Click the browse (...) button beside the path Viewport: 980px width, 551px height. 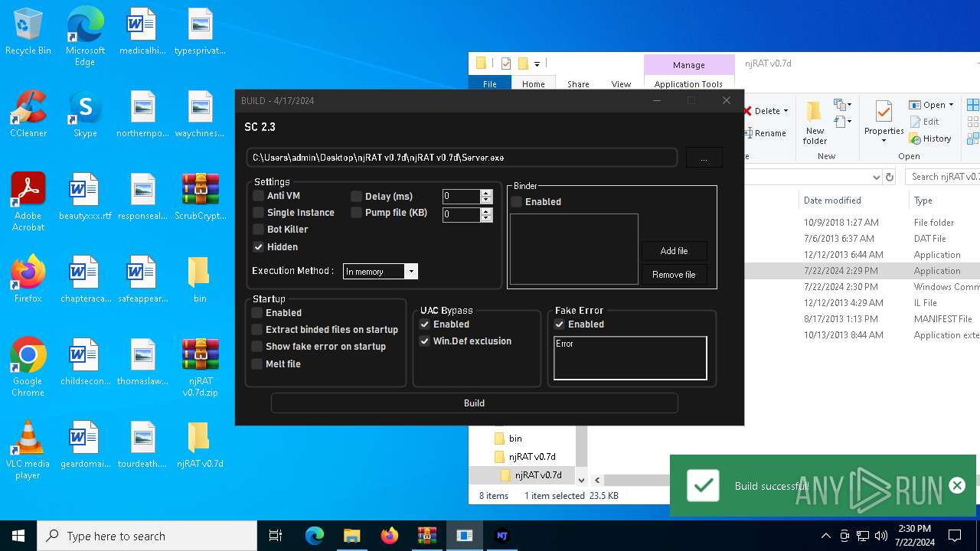pyautogui.click(x=704, y=158)
